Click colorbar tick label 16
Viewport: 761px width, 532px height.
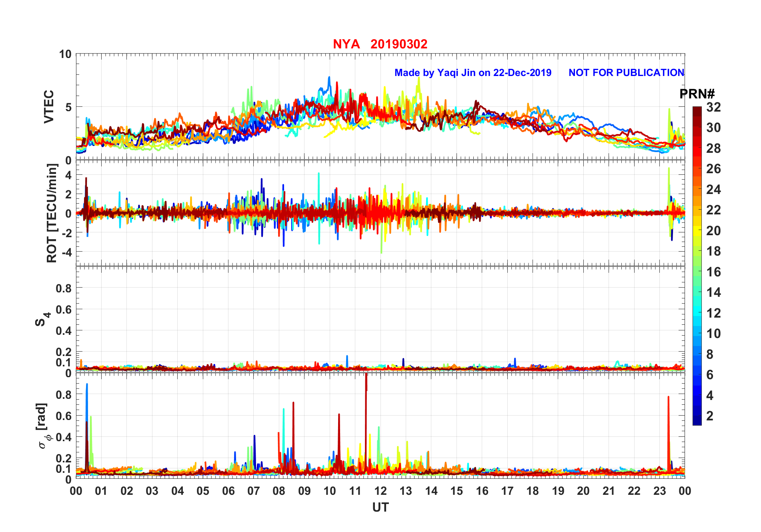click(713, 272)
